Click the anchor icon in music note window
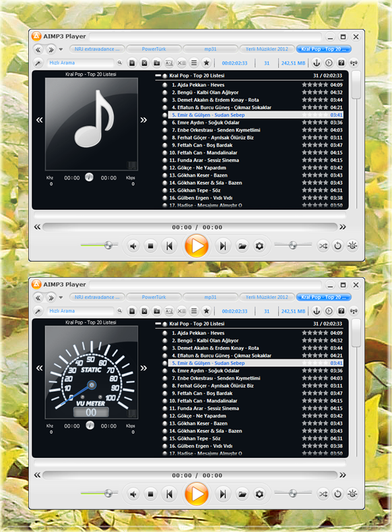 316,63
